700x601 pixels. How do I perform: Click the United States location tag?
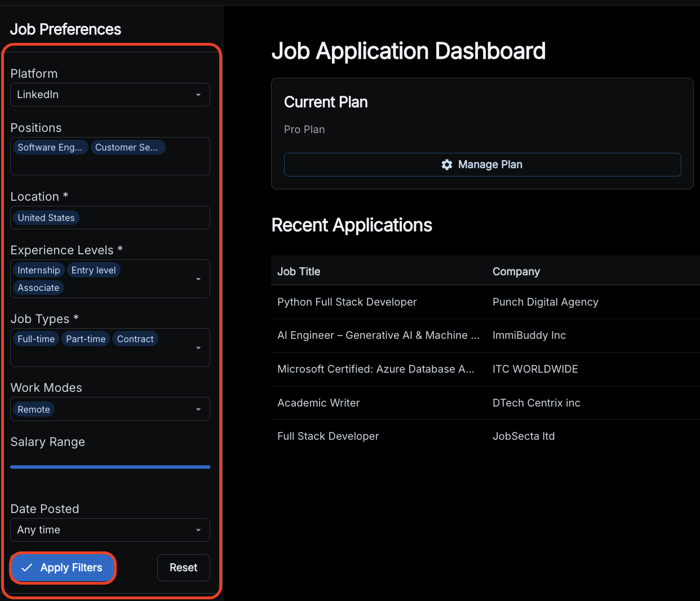pyautogui.click(x=46, y=218)
